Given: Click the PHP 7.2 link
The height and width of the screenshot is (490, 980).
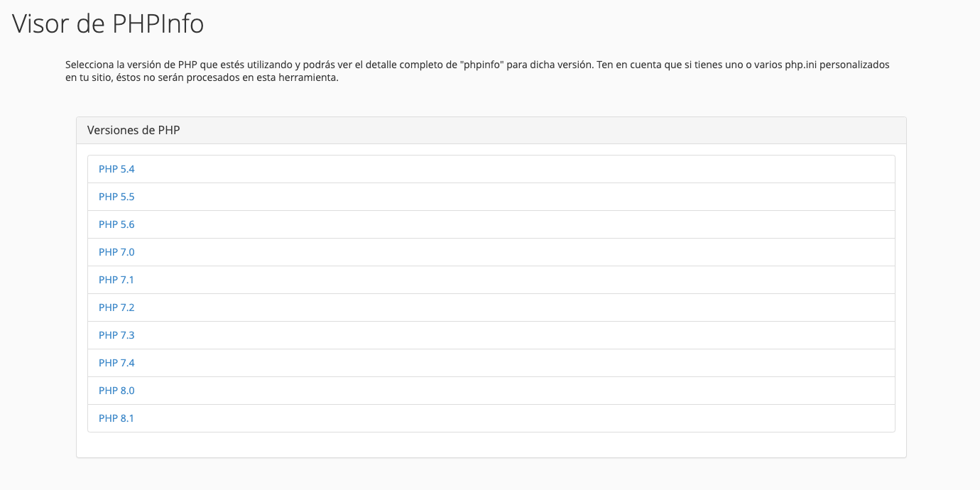Looking at the screenshot, I should click(116, 307).
